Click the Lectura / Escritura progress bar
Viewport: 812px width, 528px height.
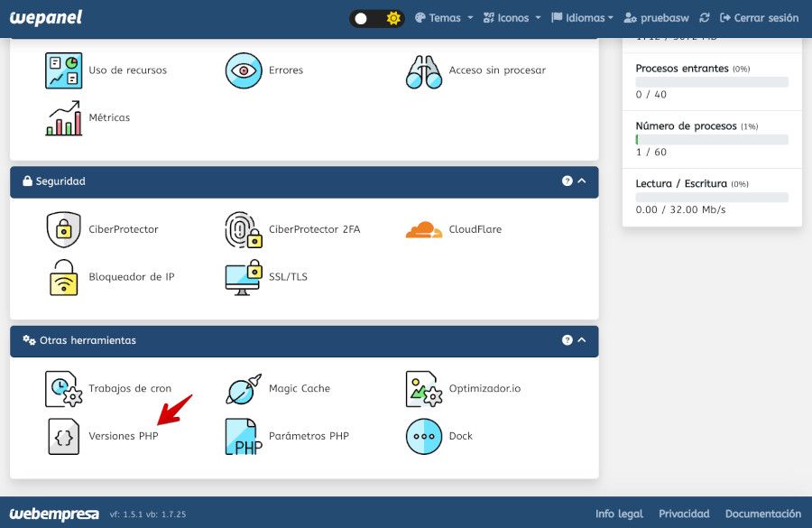pos(712,197)
